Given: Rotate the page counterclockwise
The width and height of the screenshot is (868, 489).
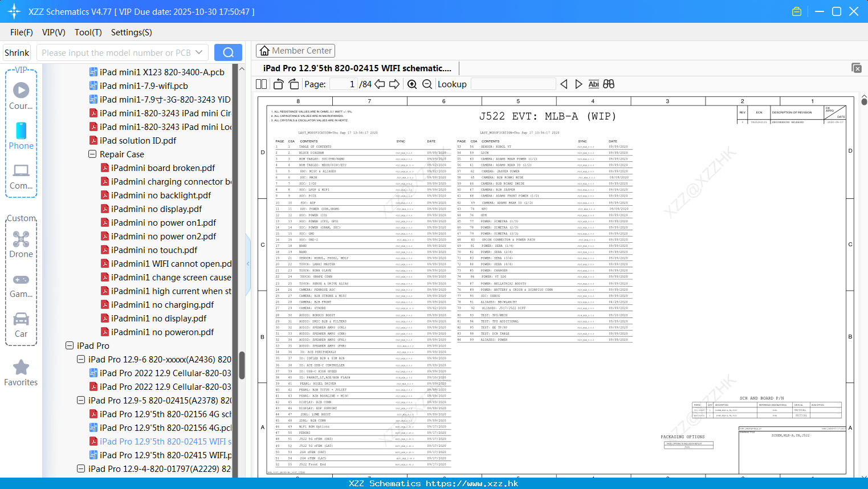Looking at the screenshot, I should [278, 84].
